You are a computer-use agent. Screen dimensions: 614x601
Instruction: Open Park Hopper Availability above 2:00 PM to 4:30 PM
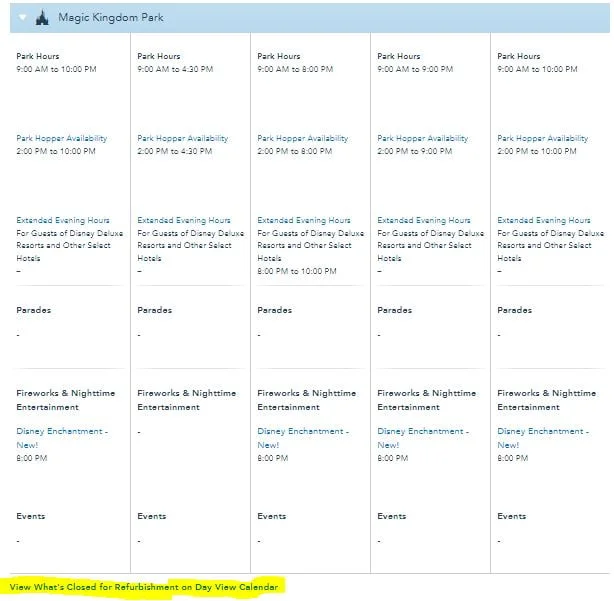tap(182, 138)
